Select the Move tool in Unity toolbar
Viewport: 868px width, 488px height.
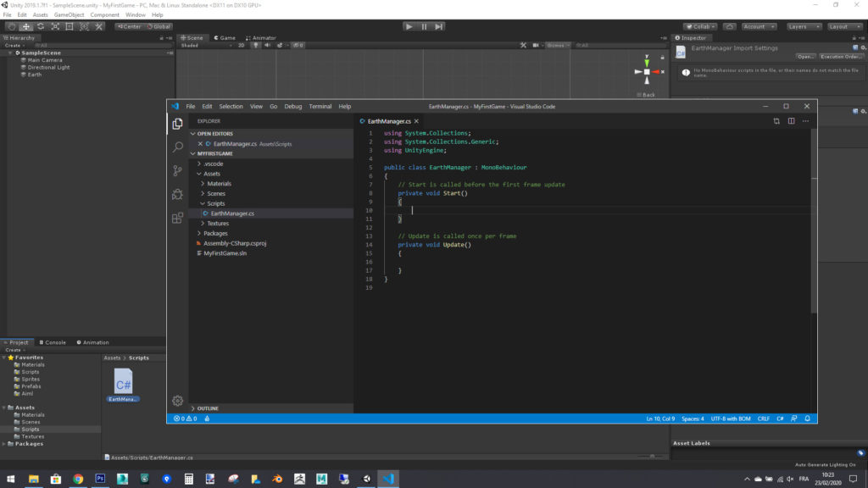click(26, 26)
